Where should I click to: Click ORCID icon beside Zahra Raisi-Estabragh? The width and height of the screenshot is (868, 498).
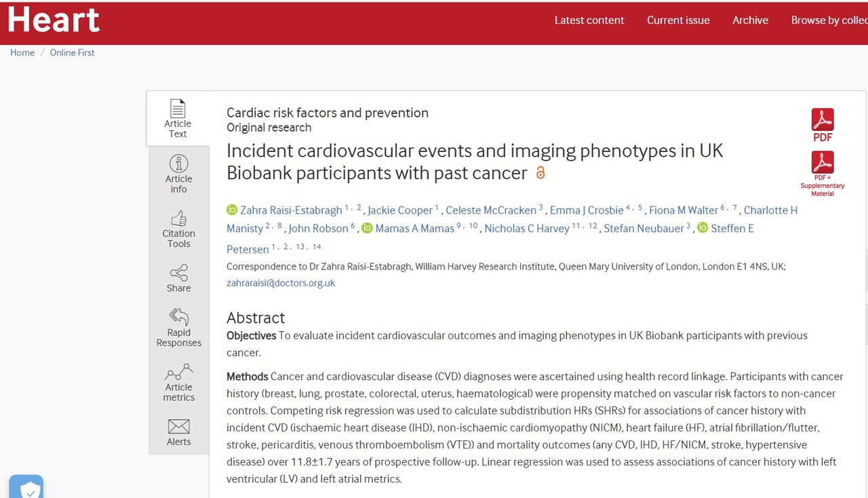[232, 210]
